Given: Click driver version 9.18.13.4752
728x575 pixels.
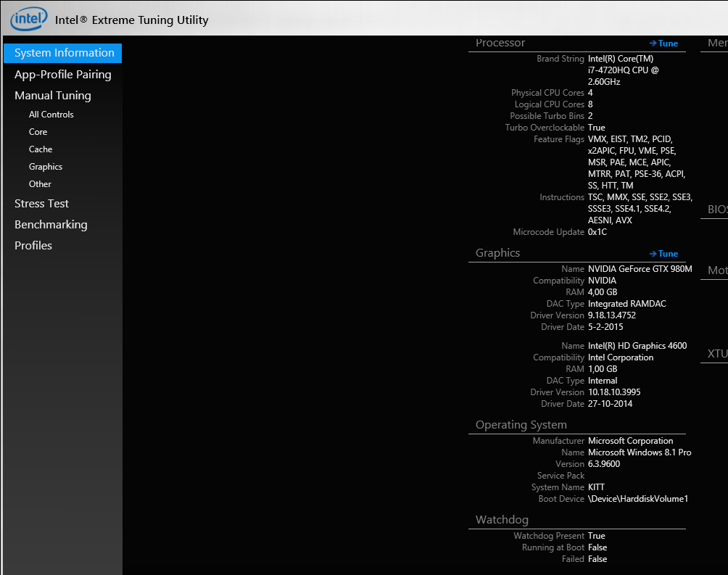Looking at the screenshot, I should (612, 315).
